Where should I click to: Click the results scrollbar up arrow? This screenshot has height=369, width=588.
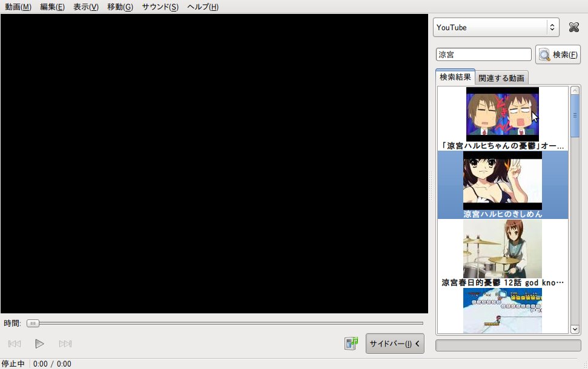[575, 90]
